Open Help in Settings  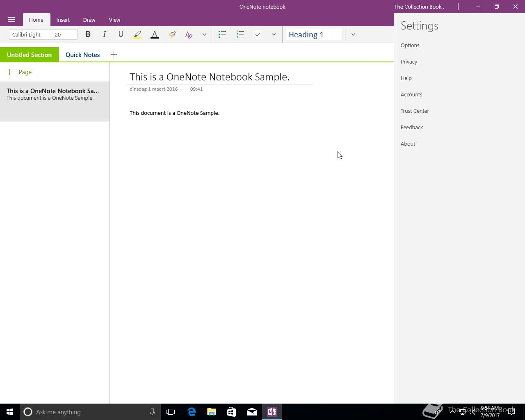[406, 78]
